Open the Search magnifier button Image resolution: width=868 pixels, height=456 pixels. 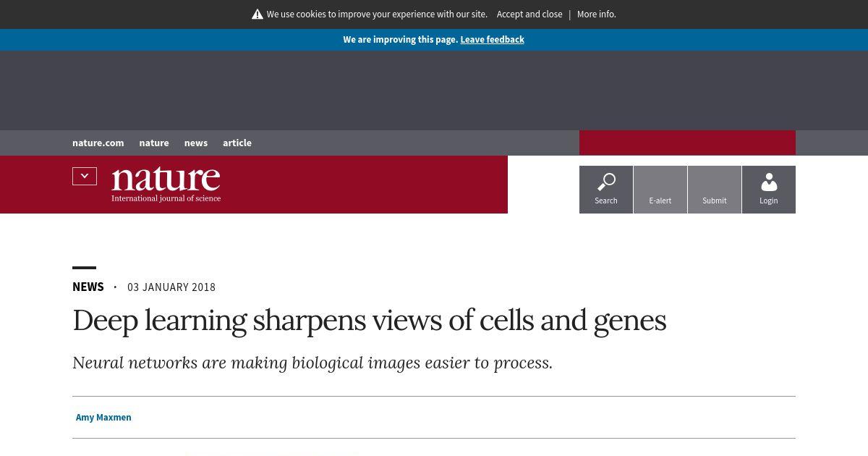tap(606, 190)
